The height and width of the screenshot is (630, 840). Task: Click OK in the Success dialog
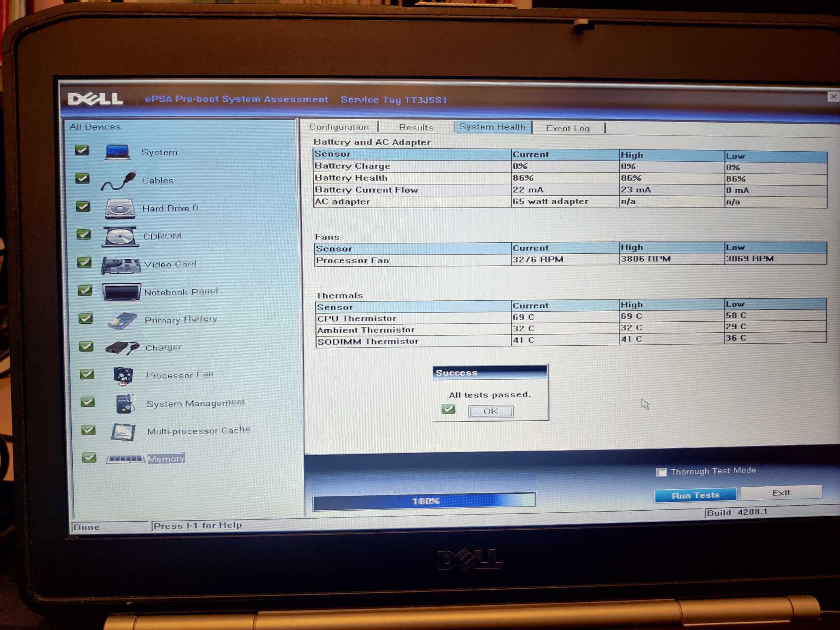click(x=491, y=411)
